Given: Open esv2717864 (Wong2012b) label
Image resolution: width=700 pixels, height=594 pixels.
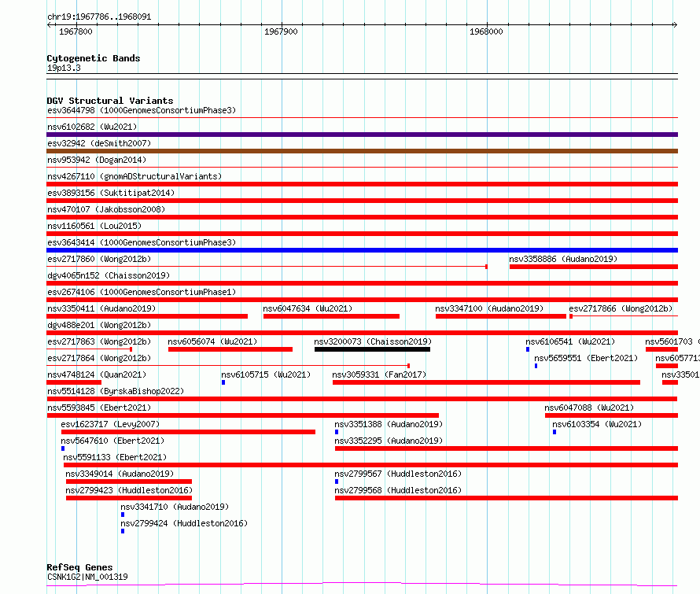Looking at the screenshot, I should (99, 358).
